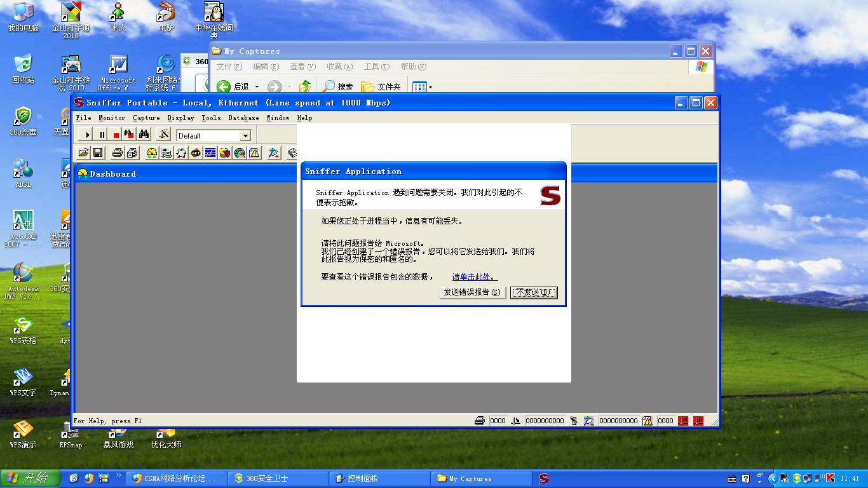Open the Default filter profile dropdown
The image size is (868, 488).
[245, 135]
